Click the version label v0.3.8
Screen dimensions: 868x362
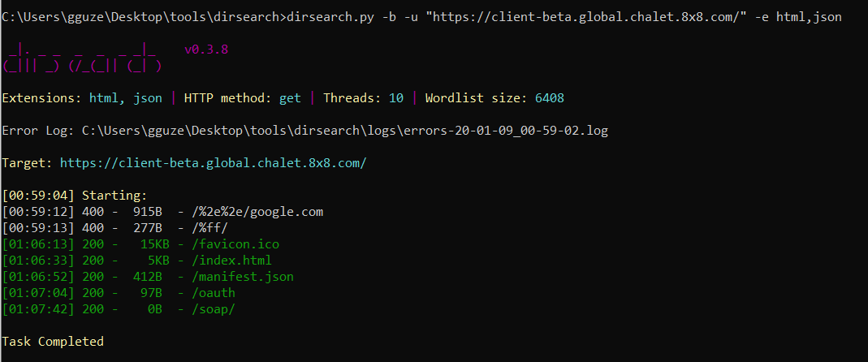pyautogui.click(x=206, y=50)
